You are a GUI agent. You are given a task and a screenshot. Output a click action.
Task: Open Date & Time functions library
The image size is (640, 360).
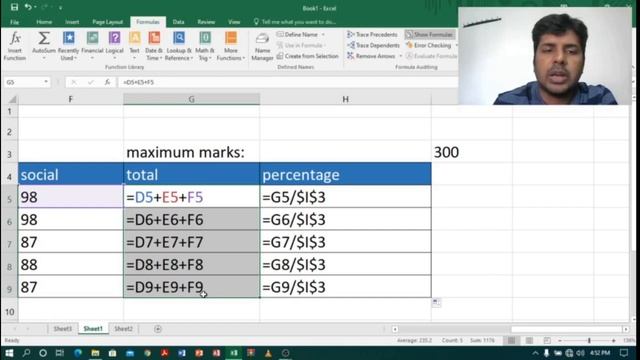[x=154, y=46]
